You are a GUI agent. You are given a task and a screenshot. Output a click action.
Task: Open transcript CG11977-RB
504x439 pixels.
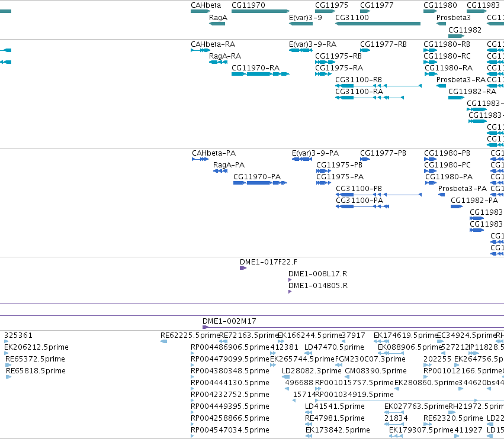[x=365, y=50]
